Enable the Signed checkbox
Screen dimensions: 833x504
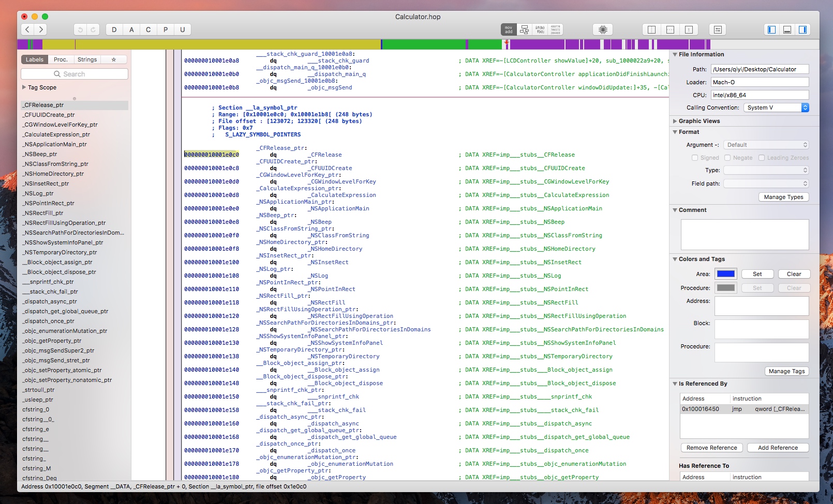695,158
